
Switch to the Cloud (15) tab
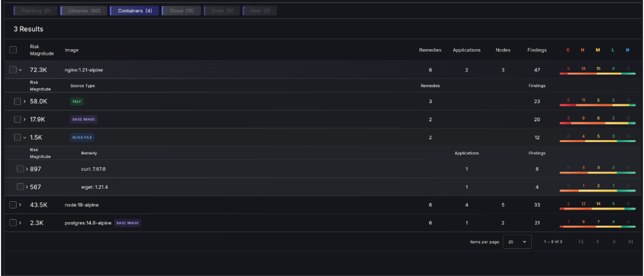click(x=181, y=11)
